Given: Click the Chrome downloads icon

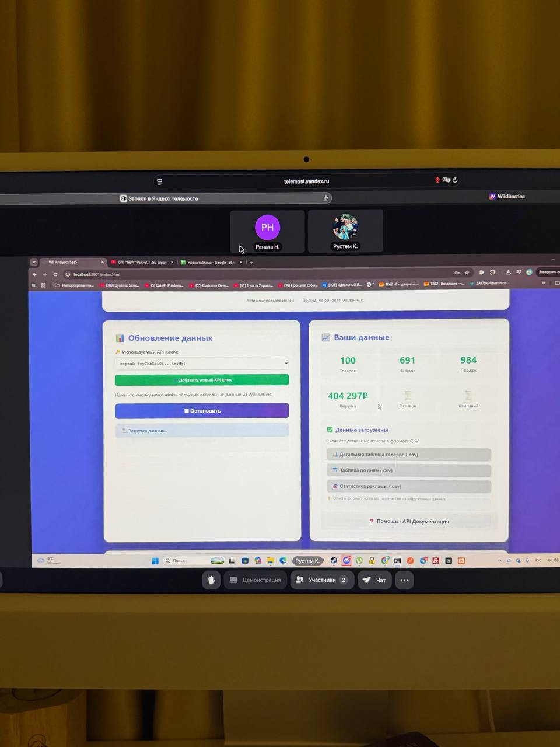Looking at the screenshot, I should click(x=508, y=273).
